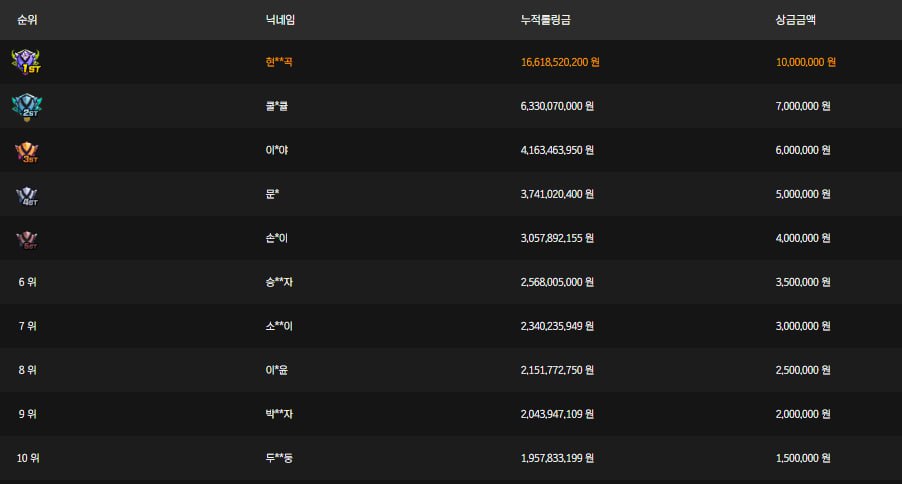Click the silver 4ST rank badge

[x=26, y=194]
